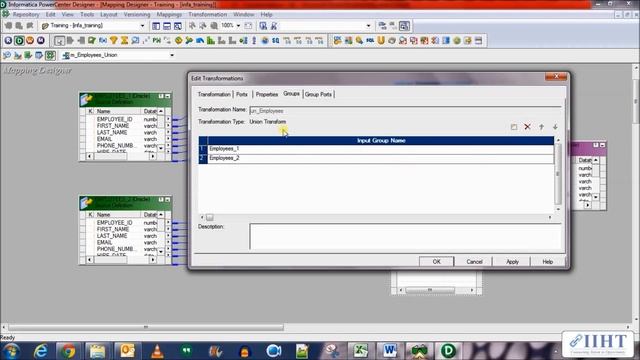Open the Mapping Designer tool icon

pyautogui.click(x=50, y=55)
